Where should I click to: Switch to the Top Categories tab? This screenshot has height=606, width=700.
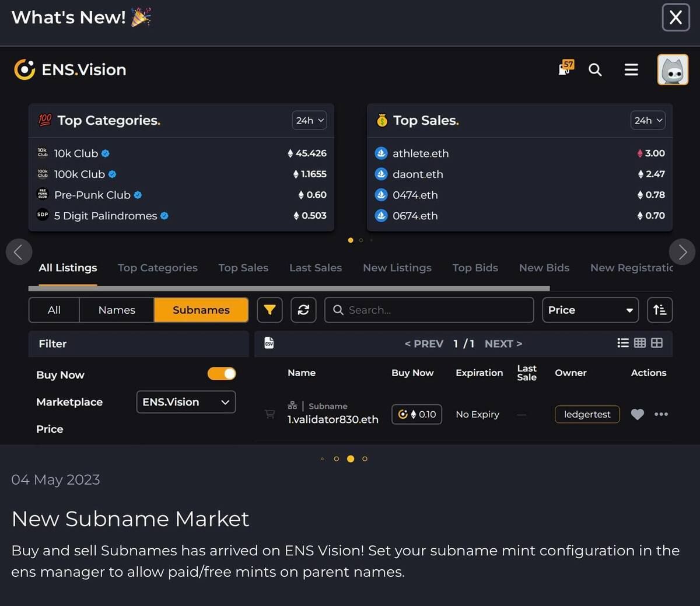click(x=157, y=268)
